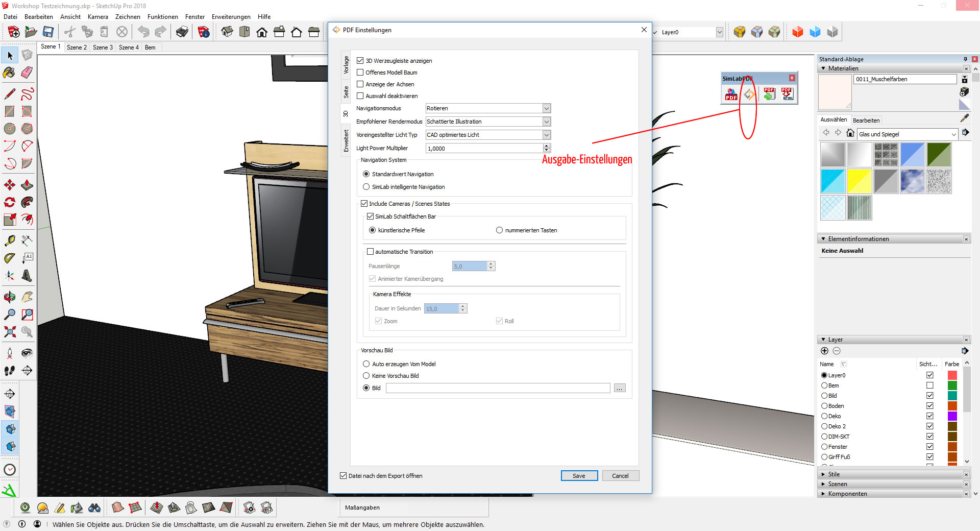Click the SimLab PDF export icon

[731, 94]
